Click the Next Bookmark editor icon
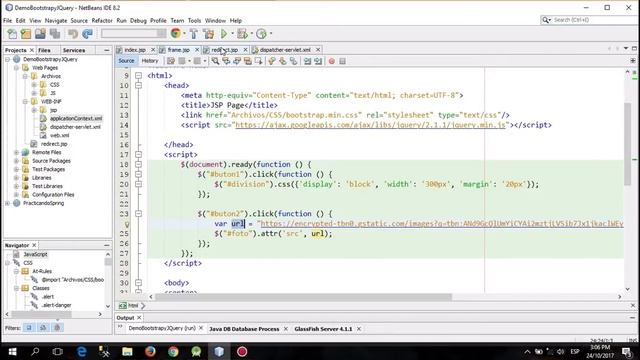The image size is (640, 360). [282, 61]
